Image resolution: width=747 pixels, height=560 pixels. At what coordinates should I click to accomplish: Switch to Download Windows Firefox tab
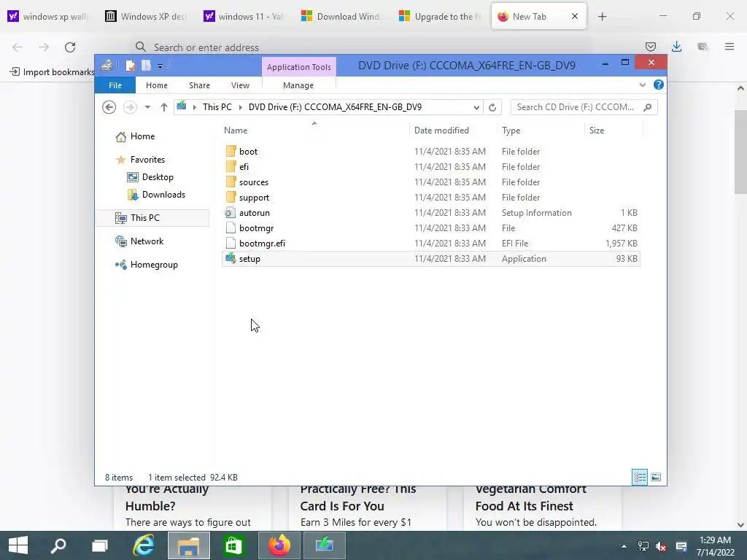341,17
